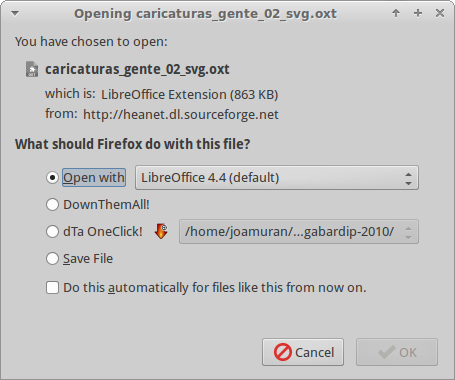Click the caricaturas_gente_02_svg.oxt filename
The width and height of the screenshot is (455, 380).
tap(137, 69)
